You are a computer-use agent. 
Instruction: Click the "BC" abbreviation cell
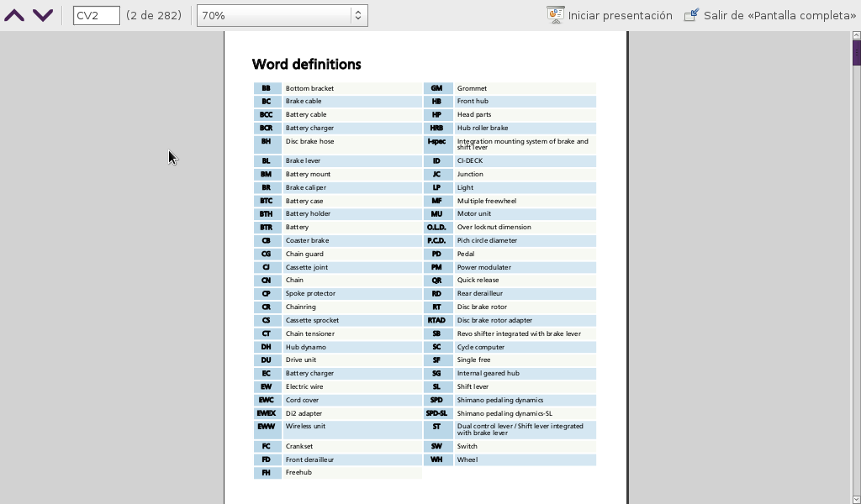tap(267, 102)
